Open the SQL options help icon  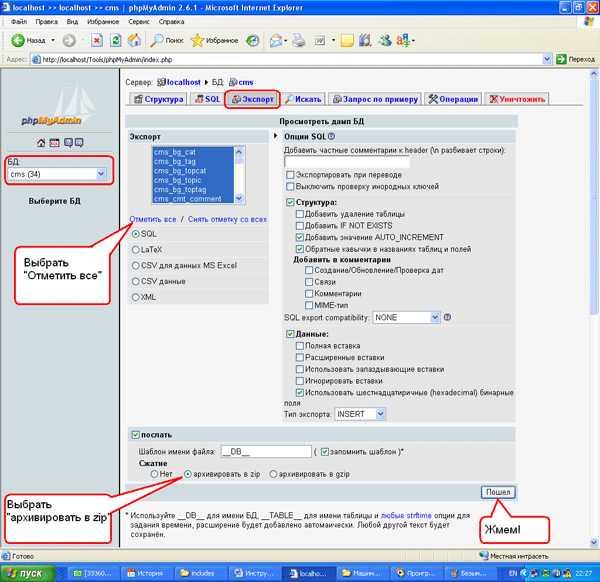point(331,136)
